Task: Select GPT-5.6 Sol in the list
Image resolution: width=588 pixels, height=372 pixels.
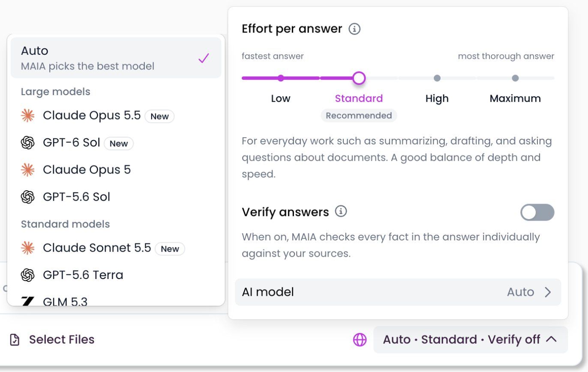Action: pos(116,197)
